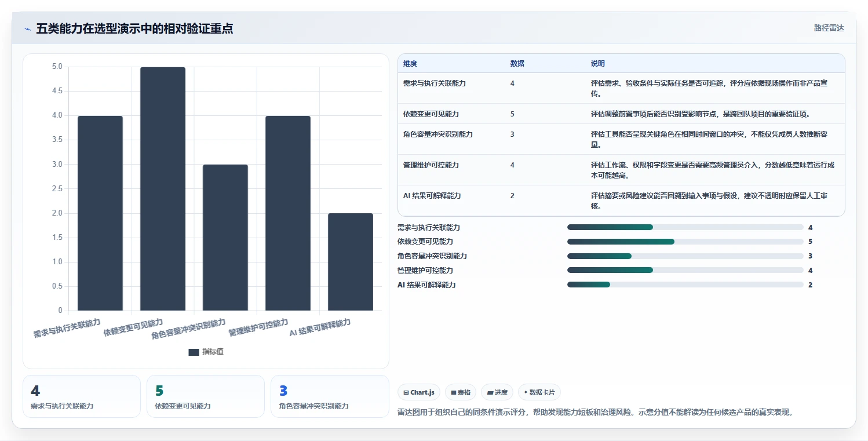Open the data card showing 3 角色容量冲突识别能力
The width and height of the screenshot is (868, 441).
pos(330,396)
